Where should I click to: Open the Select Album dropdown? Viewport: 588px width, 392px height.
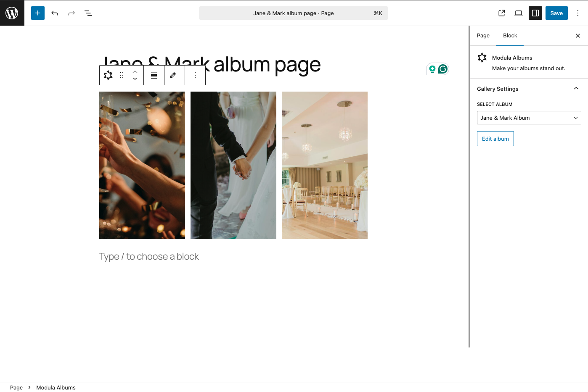click(x=529, y=118)
